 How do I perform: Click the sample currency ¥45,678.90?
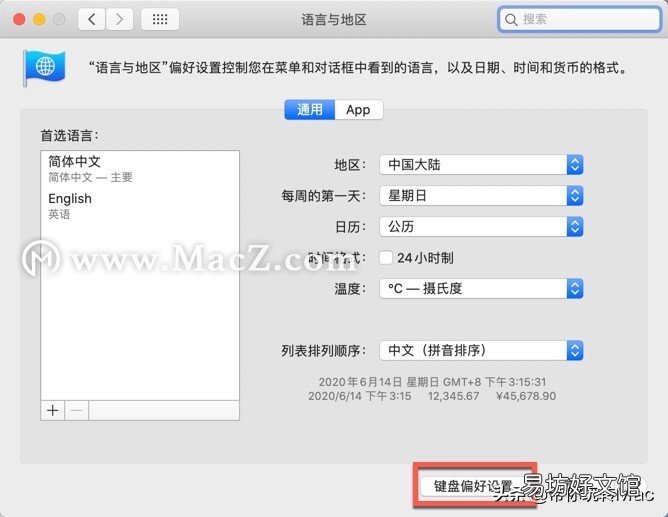[x=526, y=396]
